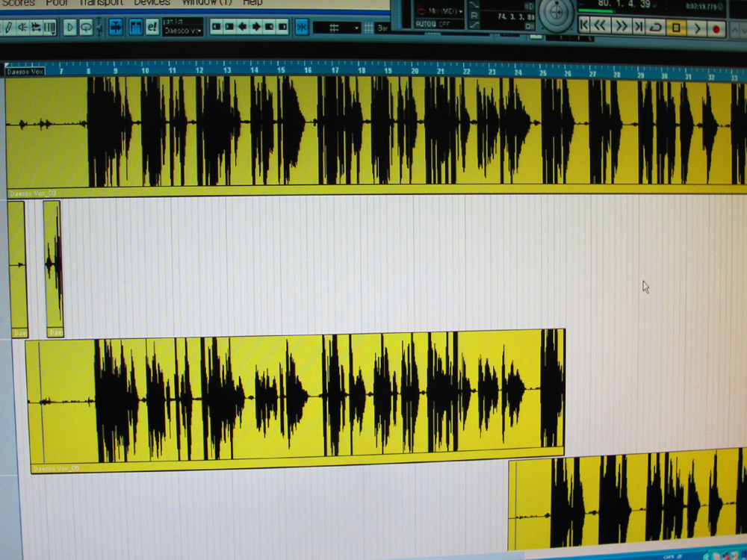Click the Play transport button
The width and height of the screenshot is (747, 560).
(696, 28)
